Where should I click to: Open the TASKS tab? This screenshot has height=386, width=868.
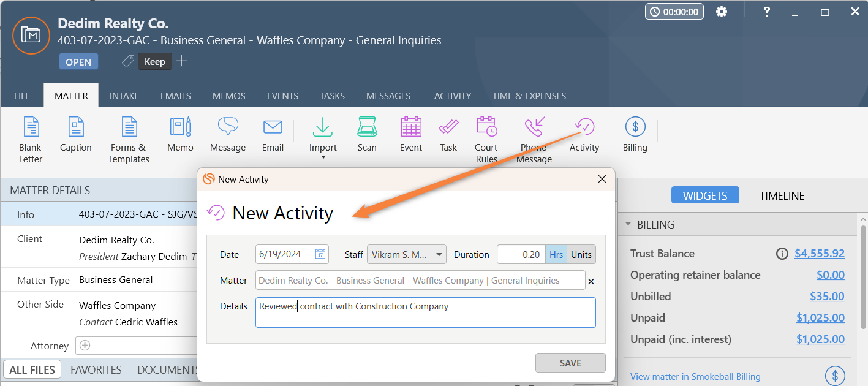(x=332, y=96)
